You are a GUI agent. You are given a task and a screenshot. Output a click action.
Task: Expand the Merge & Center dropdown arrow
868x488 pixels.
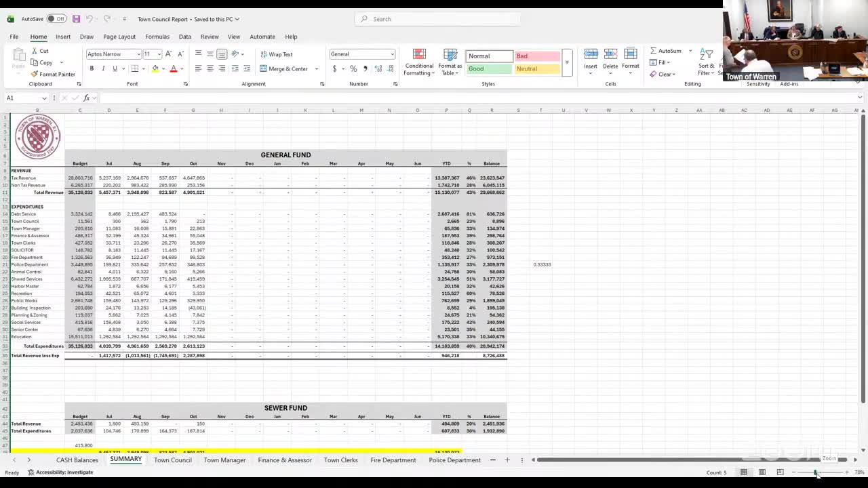[316, 68]
